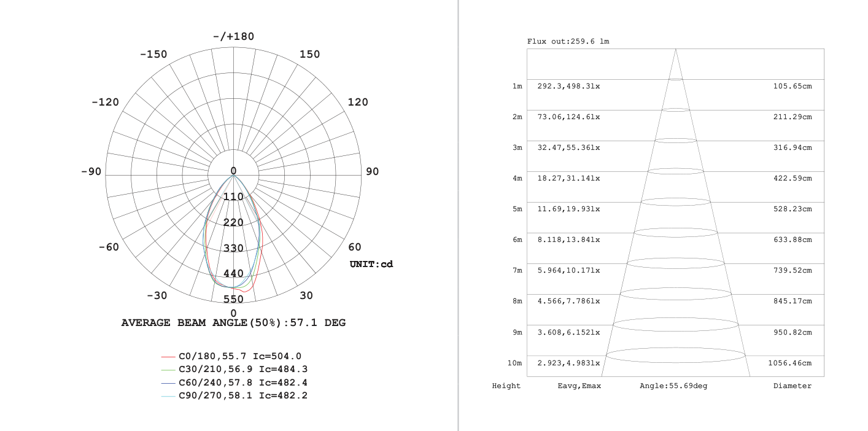Click the '292.3,498.3lx' illuminance value

point(569,87)
